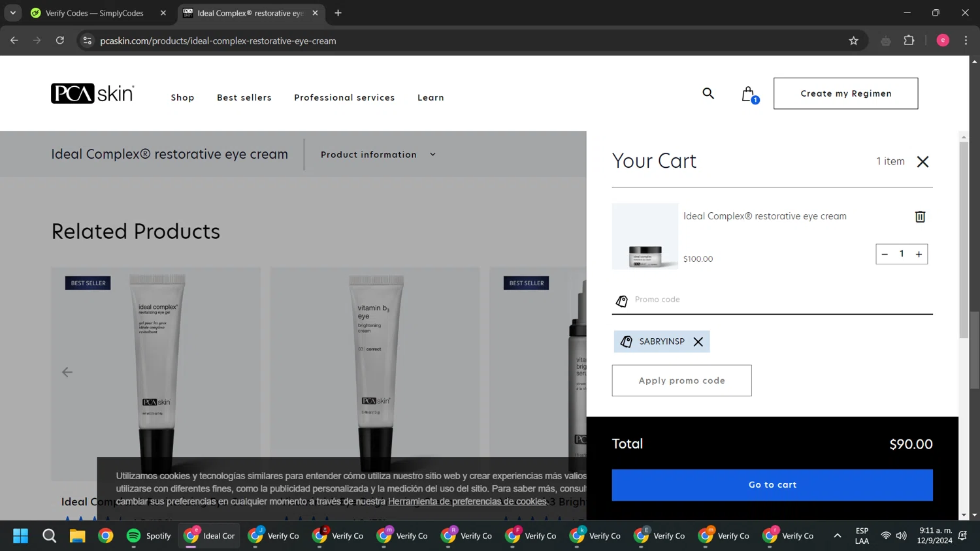The image size is (980, 551).
Task: Go forward in browser history
Action: point(37,40)
